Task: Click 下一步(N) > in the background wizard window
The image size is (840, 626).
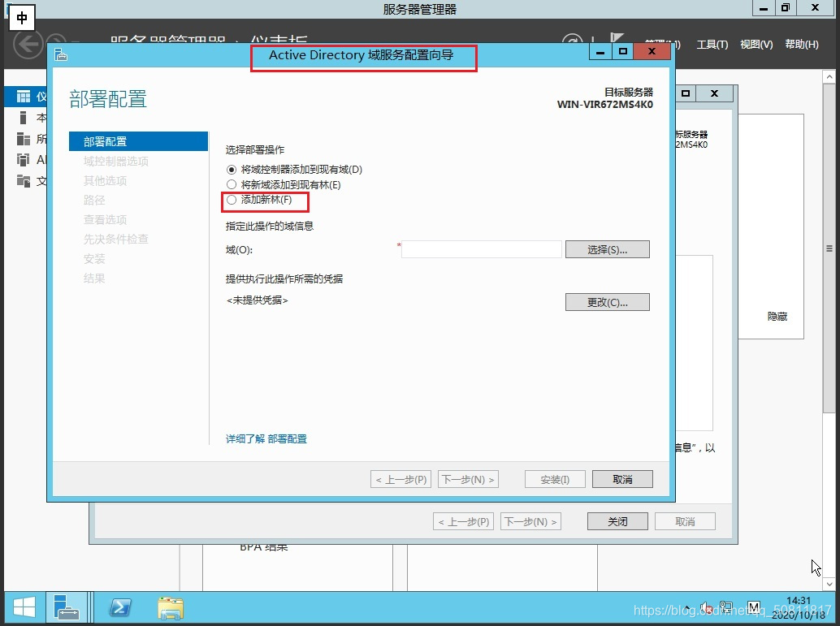Action: click(531, 521)
